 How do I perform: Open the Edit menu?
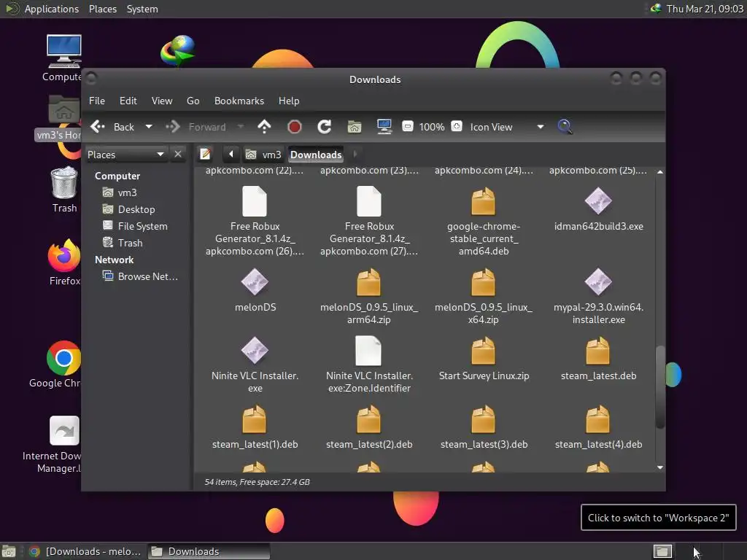pyautogui.click(x=128, y=101)
